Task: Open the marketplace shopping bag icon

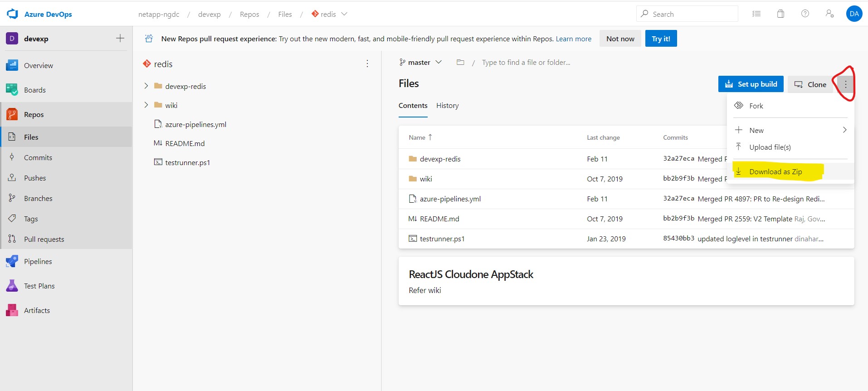Action: coord(780,14)
